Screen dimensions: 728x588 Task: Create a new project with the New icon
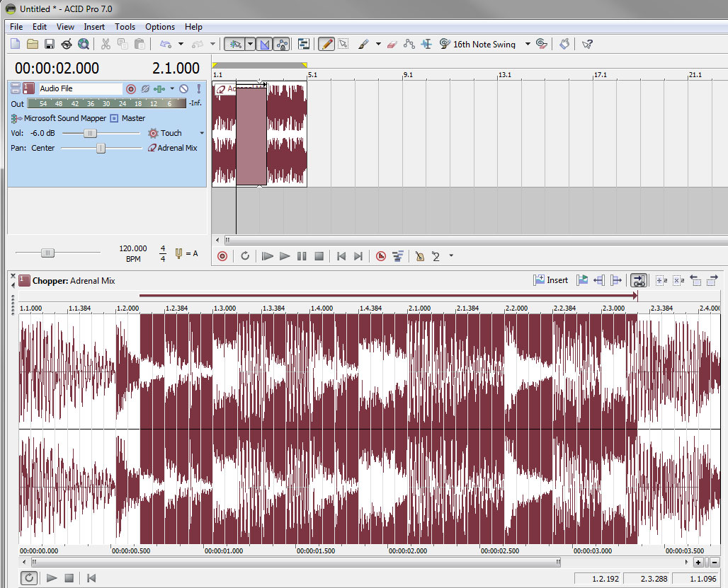tap(16, 44)
